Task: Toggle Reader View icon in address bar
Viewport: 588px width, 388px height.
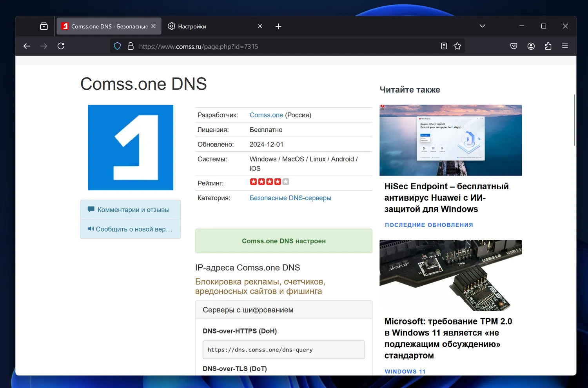Action: point(444,46)
